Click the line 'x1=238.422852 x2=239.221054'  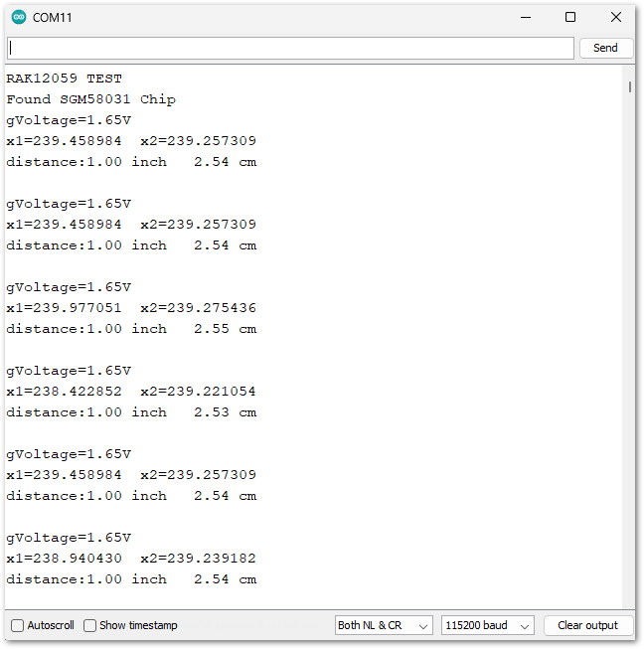(131, 392)
